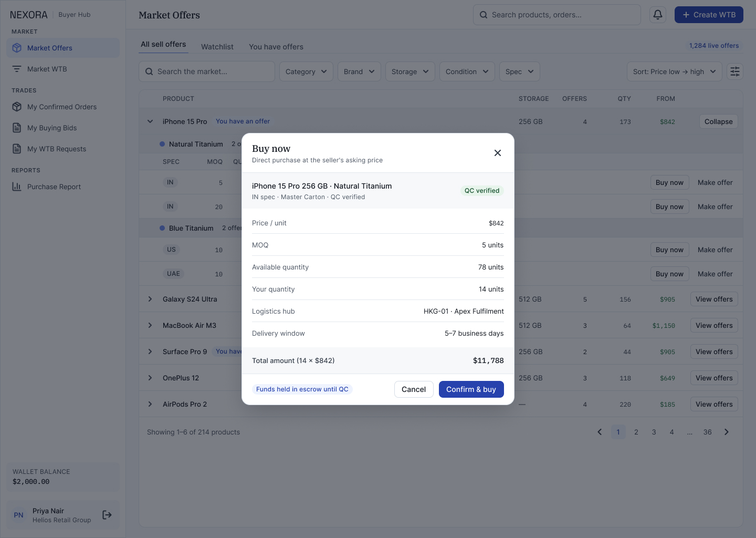756x538 pixels.
Task: Open My WTB Requests document icon
Action: click(17, 149)
